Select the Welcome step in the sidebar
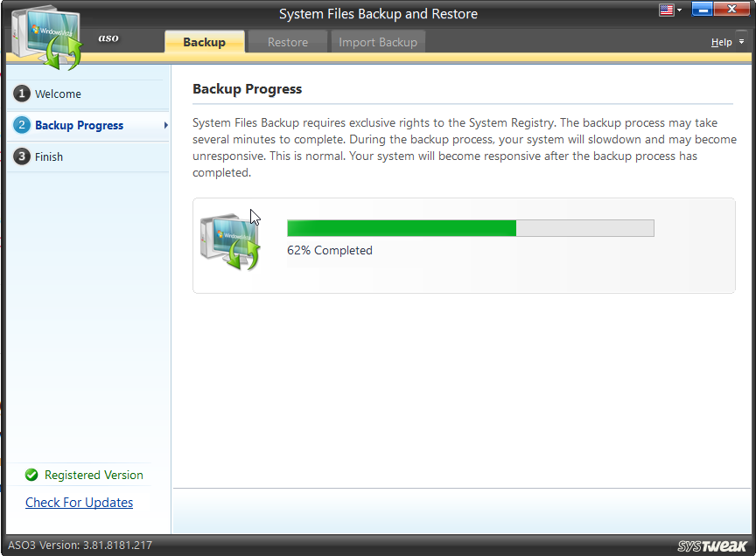The image size is (756, 556). (x=57, y=94)
